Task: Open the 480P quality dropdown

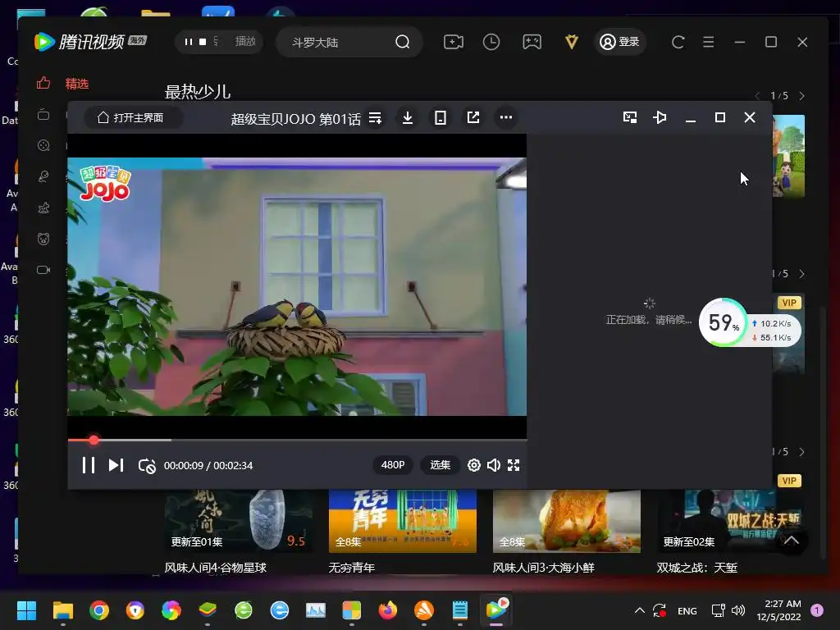Action: click(393, 465)
